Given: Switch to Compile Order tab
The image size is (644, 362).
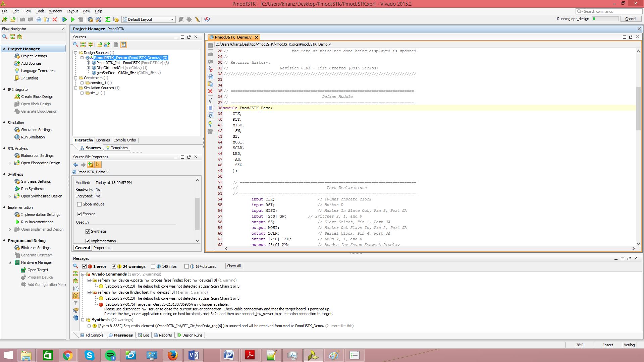Looking at the screenshot, I should [x=125, y=140].
